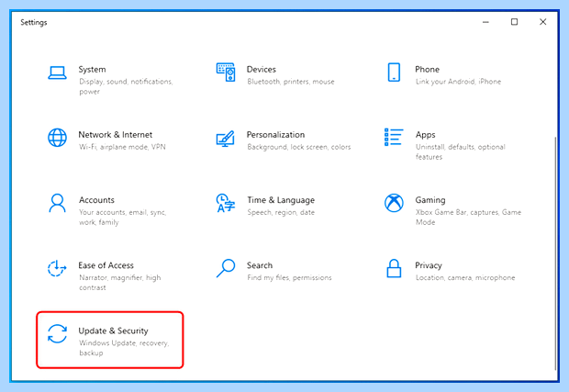569x392 pixels.
Task: Click "Uninstall, defaults, optional features" text
Action: point(461,151)
